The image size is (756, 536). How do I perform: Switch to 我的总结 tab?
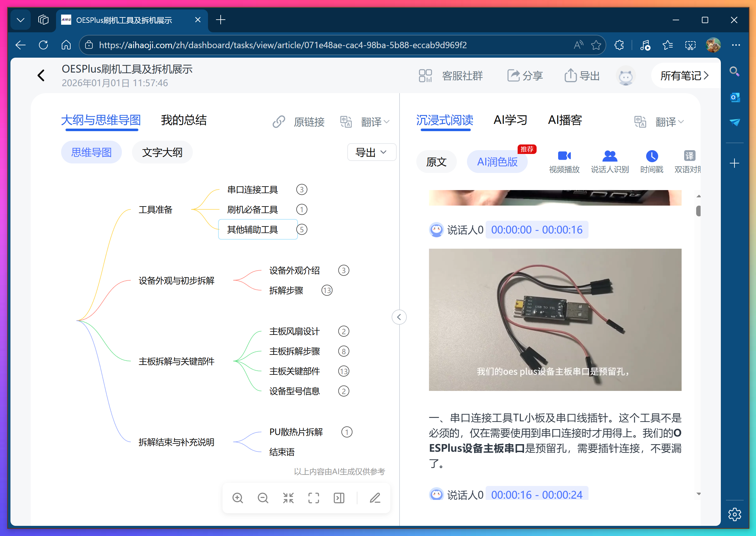pos(184,120)
